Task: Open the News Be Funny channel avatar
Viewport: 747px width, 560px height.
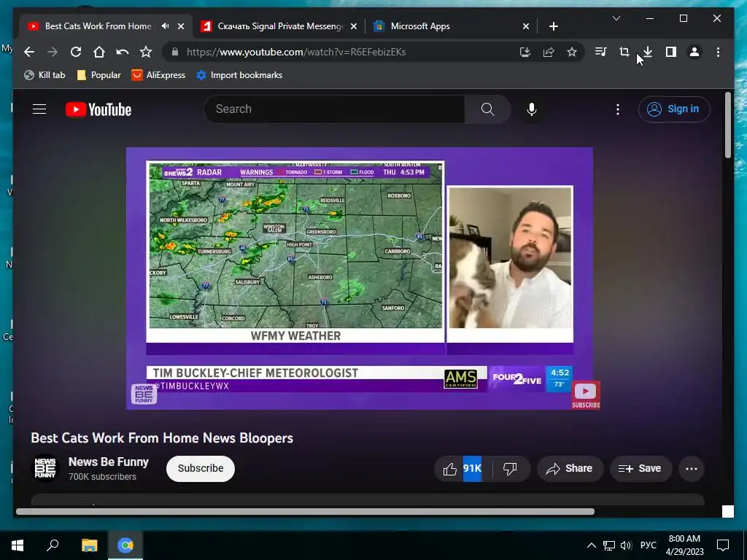Action: coord(45,468)
